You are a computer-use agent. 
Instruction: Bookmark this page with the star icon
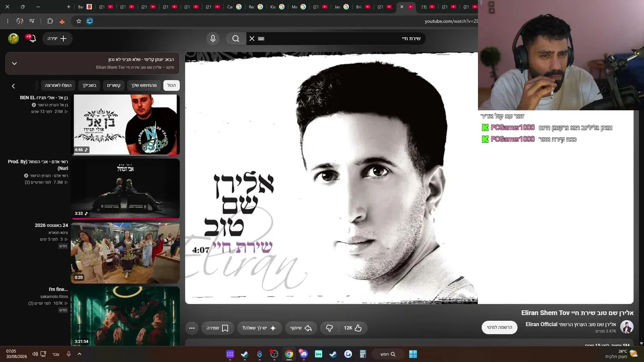click(78, 21)
